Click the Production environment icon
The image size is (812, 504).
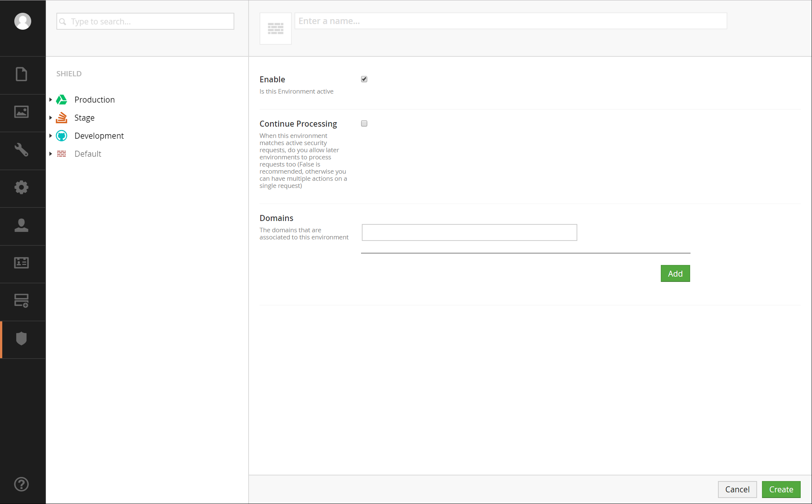coord(62,100)
